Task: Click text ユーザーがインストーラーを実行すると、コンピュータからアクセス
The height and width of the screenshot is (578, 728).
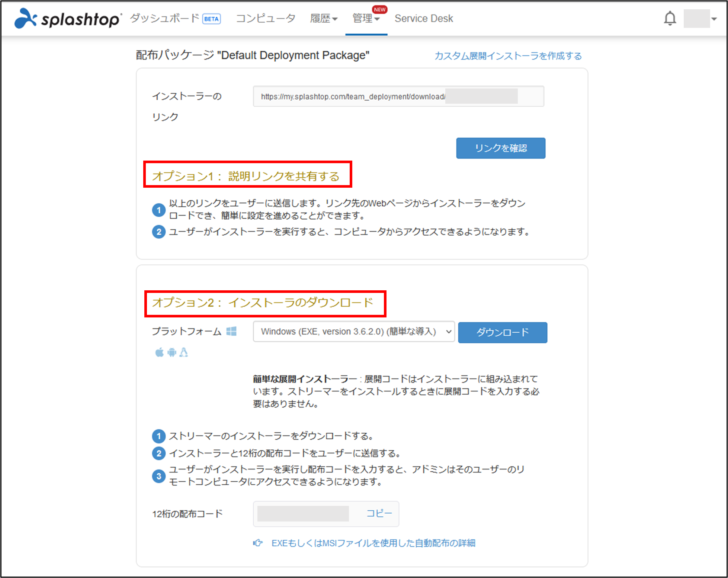Action: coord(349,232)
